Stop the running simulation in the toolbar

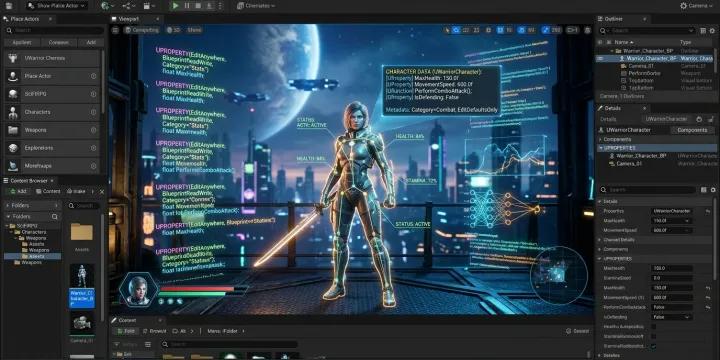(x=198, y=6)
